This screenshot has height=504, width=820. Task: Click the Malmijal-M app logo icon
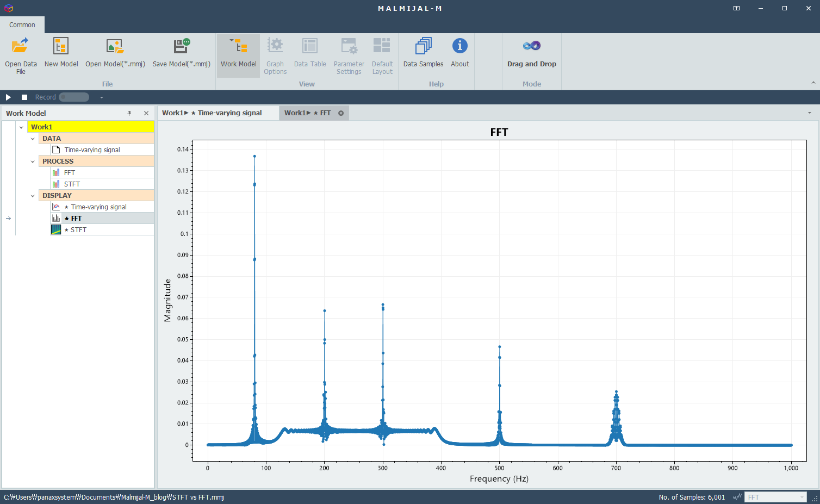(x=8, y=8)
